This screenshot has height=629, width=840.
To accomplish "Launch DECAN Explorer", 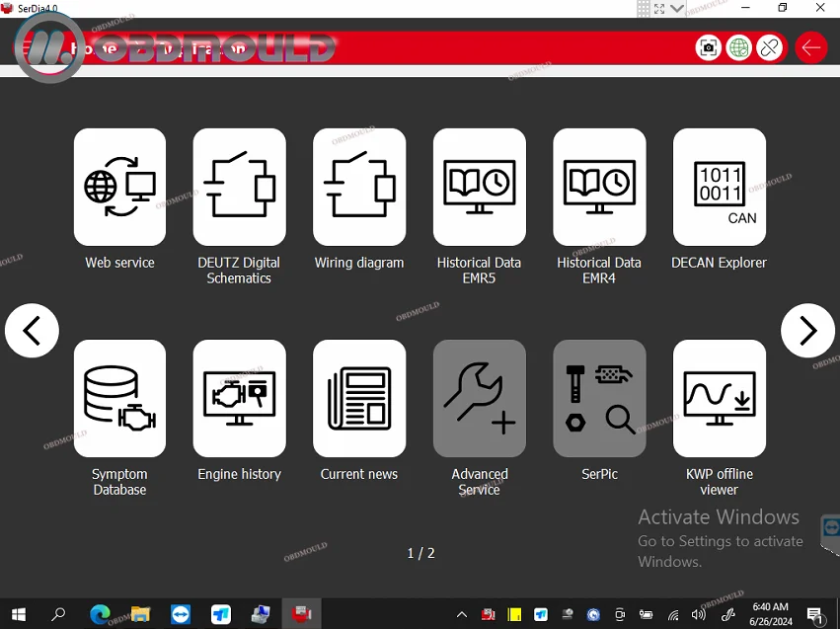I will [719, 187].
